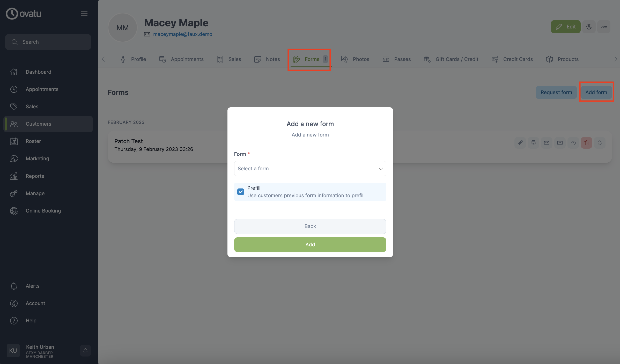Image resolution: width=620 pixels, height=364 pixels.
Task: Delete Patch Test using red trash icon
Action: [586, 143]
